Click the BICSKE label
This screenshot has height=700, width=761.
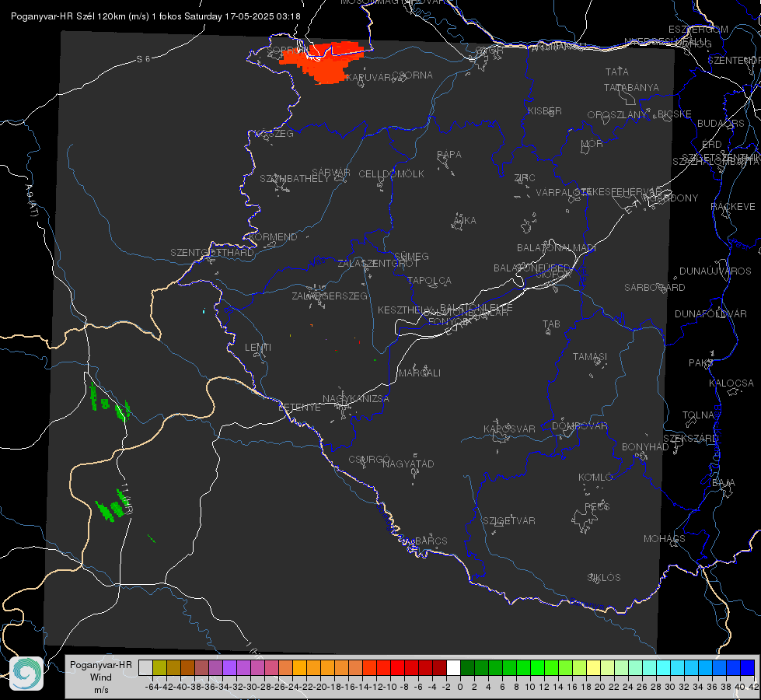[x=675, y=114]
